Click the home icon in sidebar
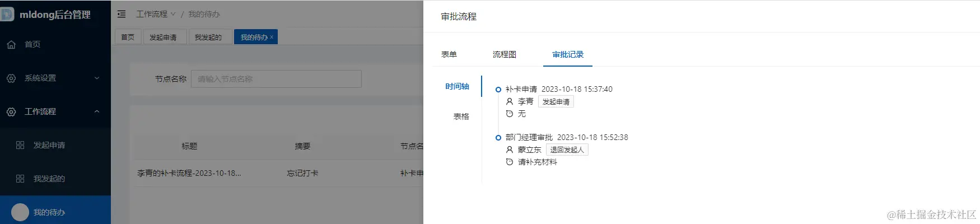Screen dimensions: 980x224 point(11,44)
